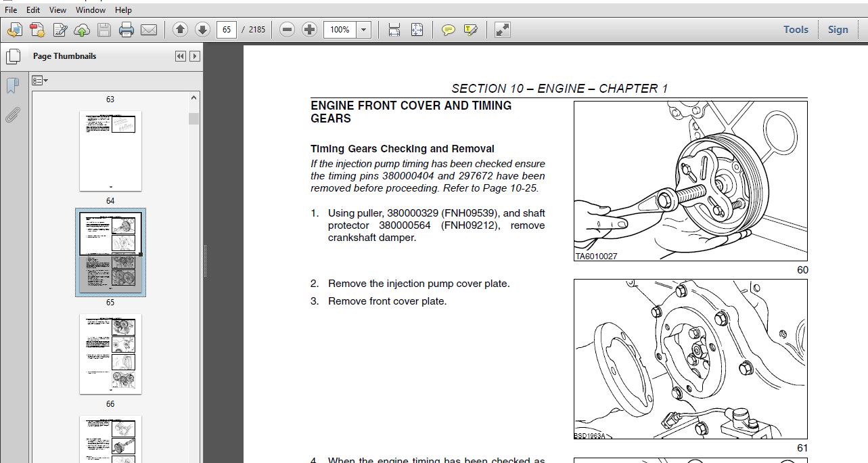The width and height of the screenshot is (868, 463).
Task: Click the Attachments paperclip icon
Action: click(x=12, y=114)
